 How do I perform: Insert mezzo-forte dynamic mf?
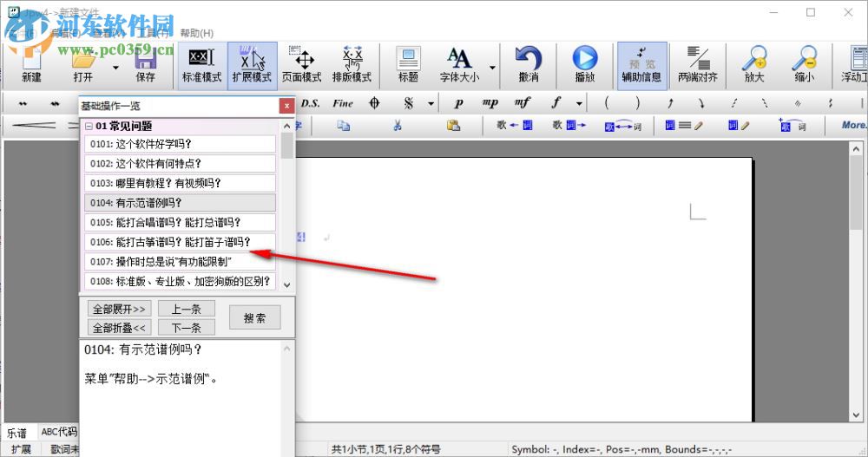point(522,103)
